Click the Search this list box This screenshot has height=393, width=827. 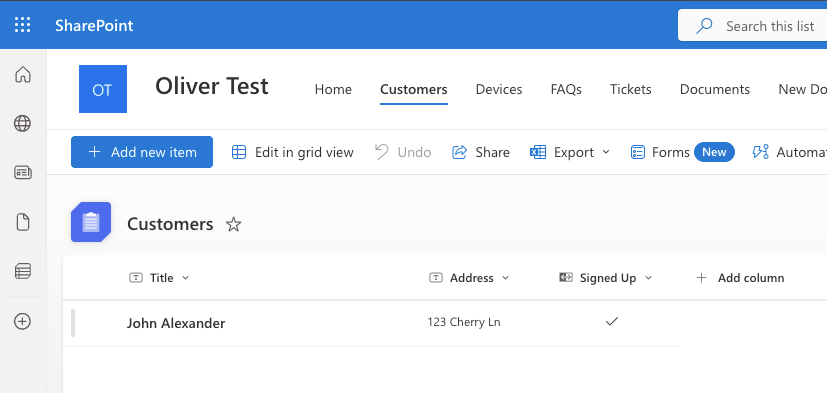point(753,25)
